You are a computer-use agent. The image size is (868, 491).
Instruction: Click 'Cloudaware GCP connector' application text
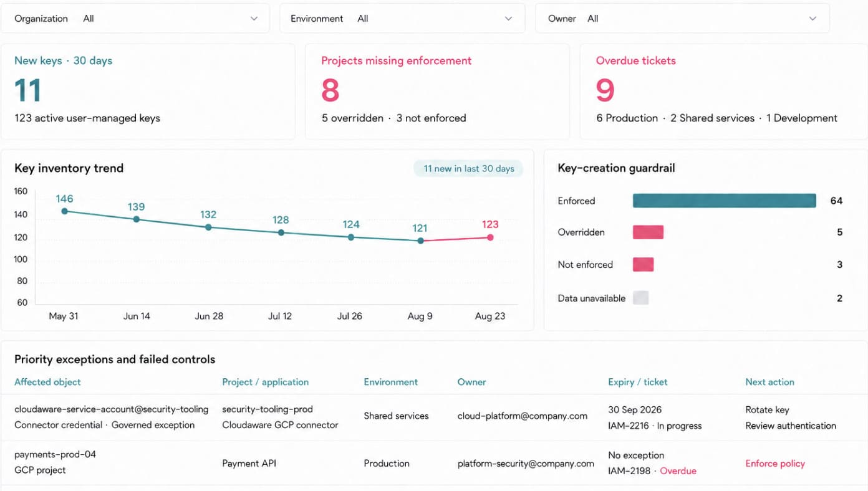pos(280,425)
